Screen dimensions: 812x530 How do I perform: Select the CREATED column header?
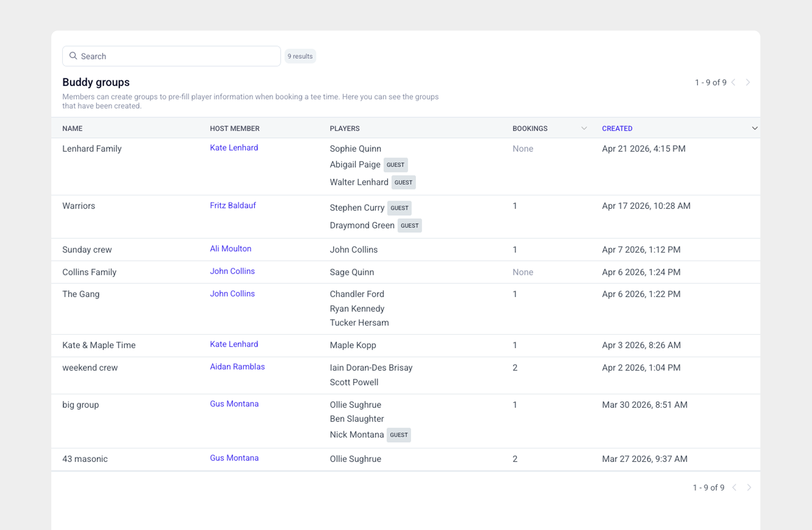click(x=617, y=128)
